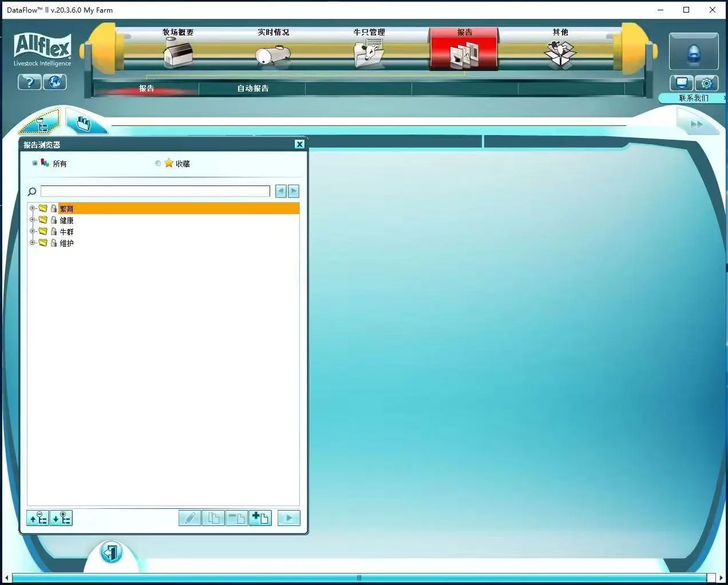Viewport: 728px width, 585px height.
Task: Click the 牛只管理 menu label
Action: (369, 32)
